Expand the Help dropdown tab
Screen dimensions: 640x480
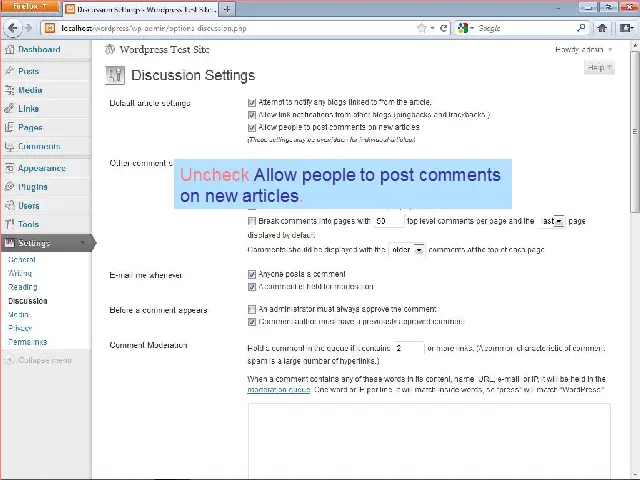point(599,67)
